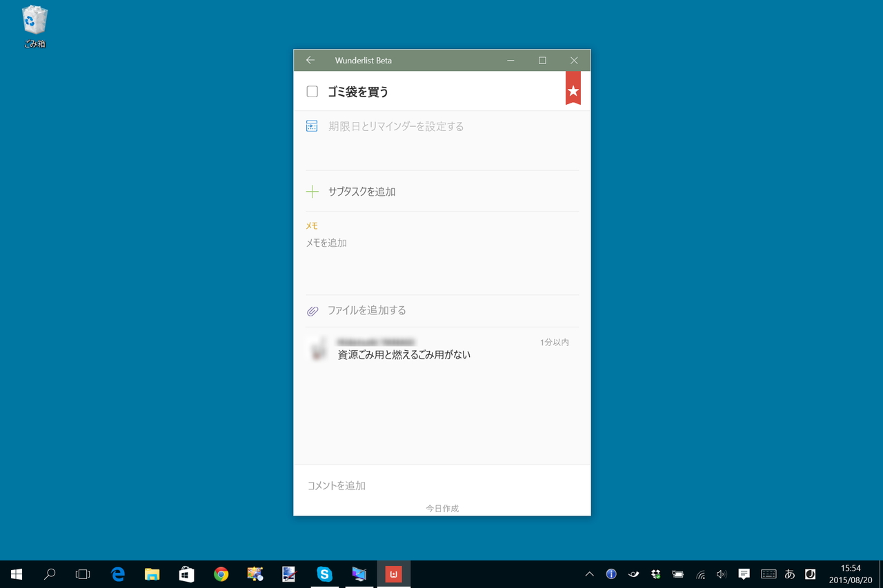Select the comment 資源ごみ用と燃えるごみ用がない
883x588 pixels.
coord(404,355)
